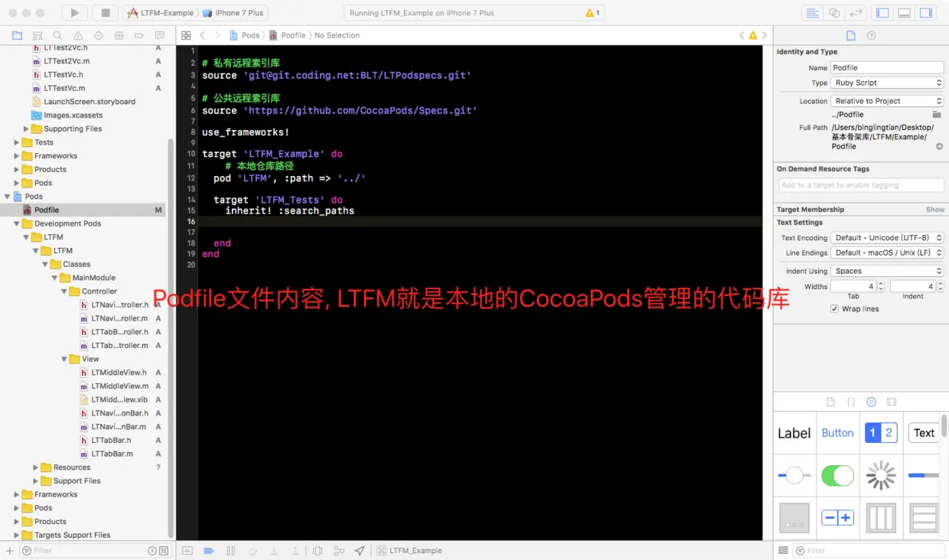Select Activity Indicator in object library
The image size is (949, 560).
[881, 475]
